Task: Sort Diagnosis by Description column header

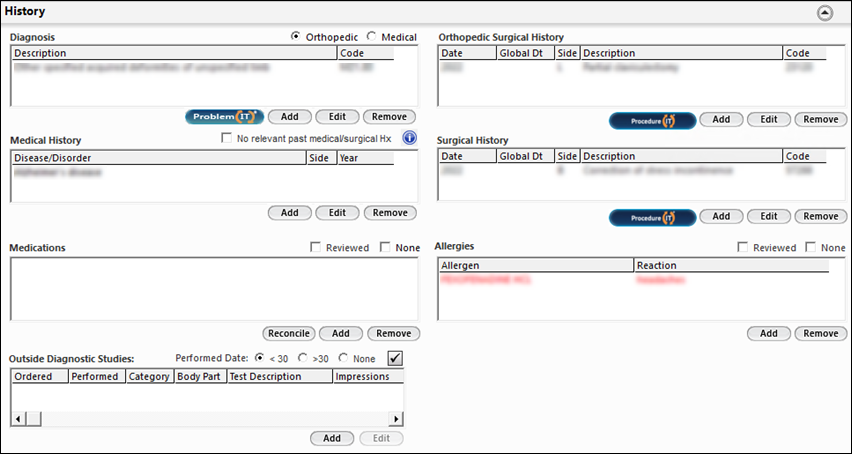Action: (x=174, y=53)
